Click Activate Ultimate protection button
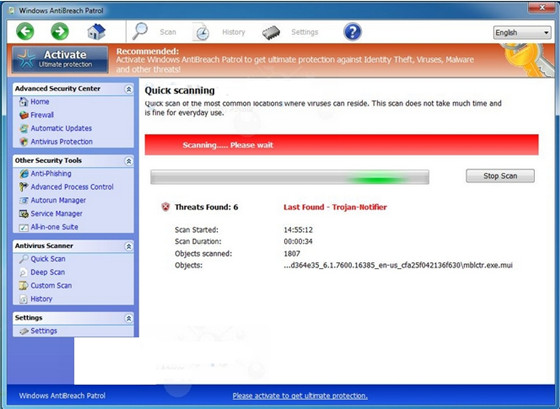This screenshot has height=409, width=560. click(x=60, y=59)
